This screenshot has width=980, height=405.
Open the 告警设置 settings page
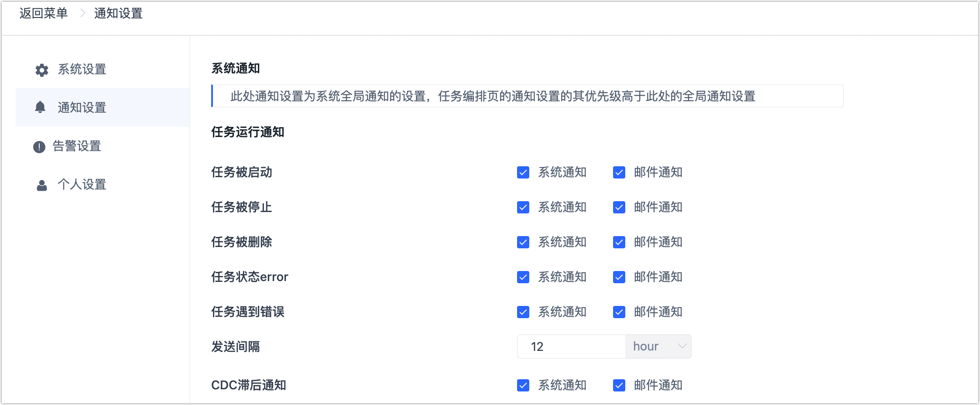click(76, 146)
